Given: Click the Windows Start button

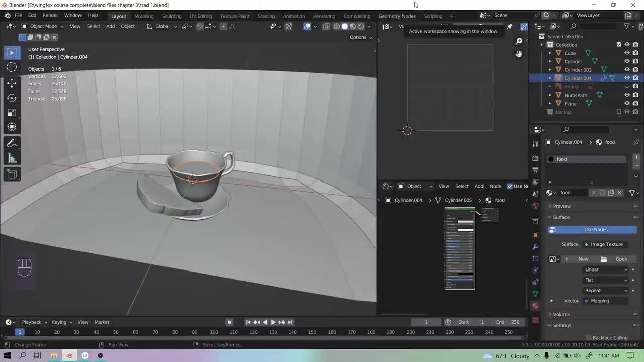Looking at the screenshot, I should click(x=7, y=356).
